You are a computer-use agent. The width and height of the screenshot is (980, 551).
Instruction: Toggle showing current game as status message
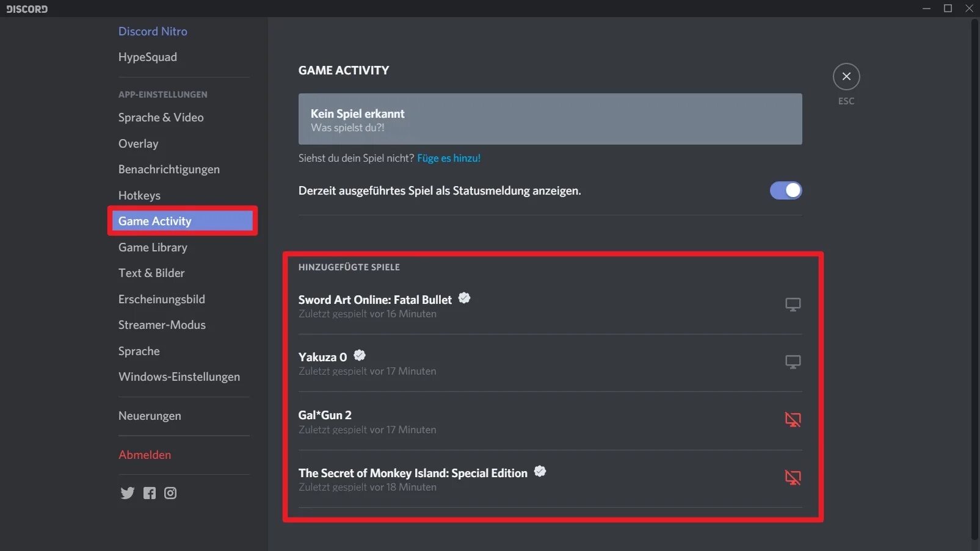[785, 190]
